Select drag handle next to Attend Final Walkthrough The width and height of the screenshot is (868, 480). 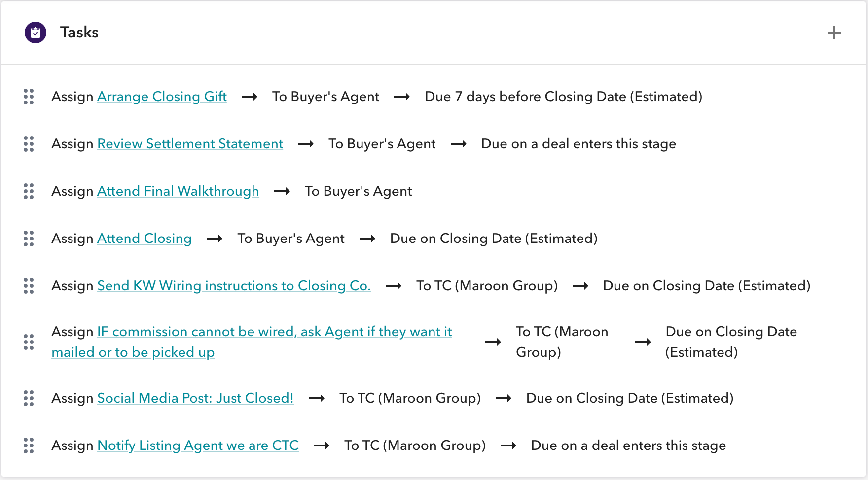tap(29, 191)
